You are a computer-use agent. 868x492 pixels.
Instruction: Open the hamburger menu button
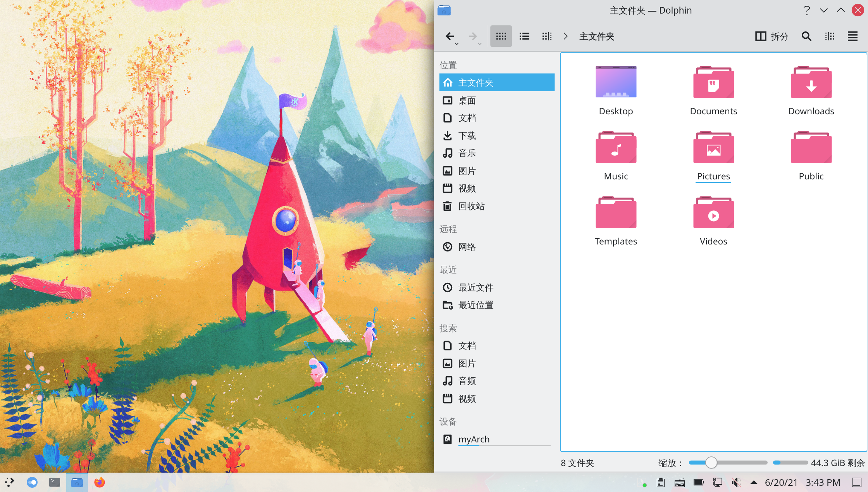click(852, 36)
